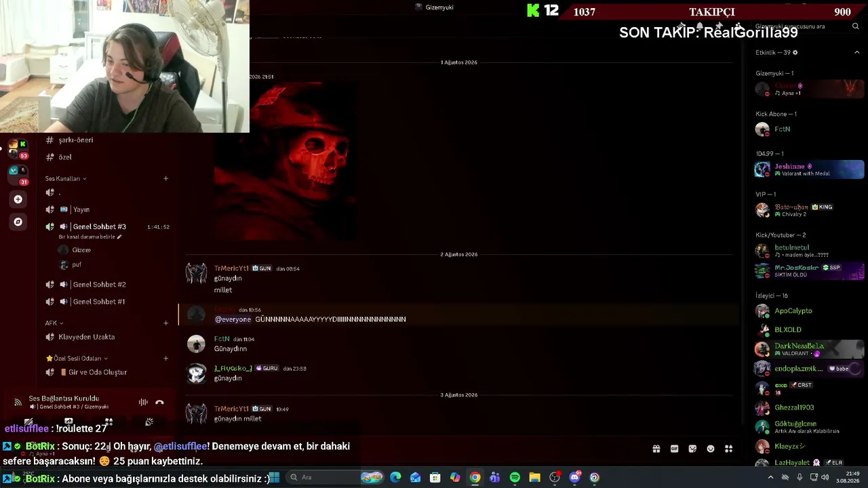The width and height of the screenshot is (868, 488).
Task: Select the VIP member playing Chivalry 2
Action: (808, 211)
